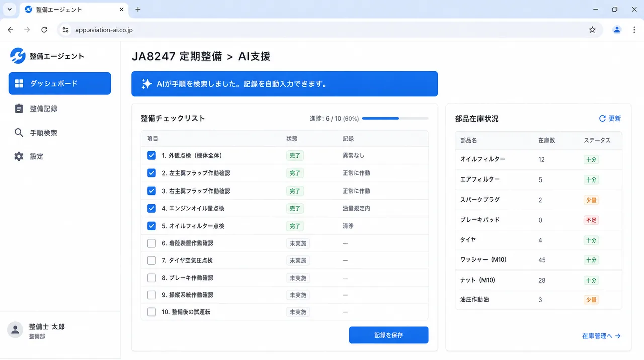Close the 整備エージェント browser tab
This screenshot has width=644, height=360.
[121, 9]
